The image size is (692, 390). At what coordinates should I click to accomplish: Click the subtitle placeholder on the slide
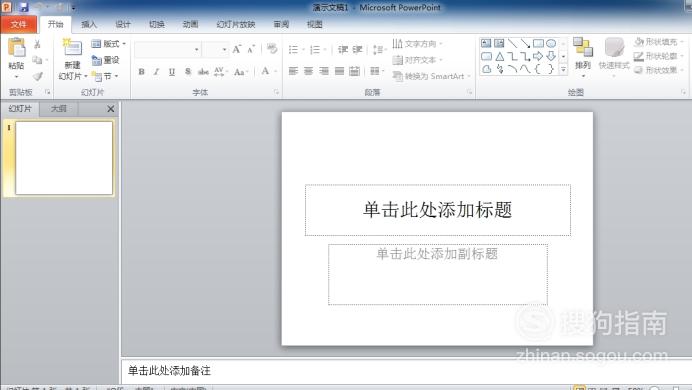[x=437, y=274]
